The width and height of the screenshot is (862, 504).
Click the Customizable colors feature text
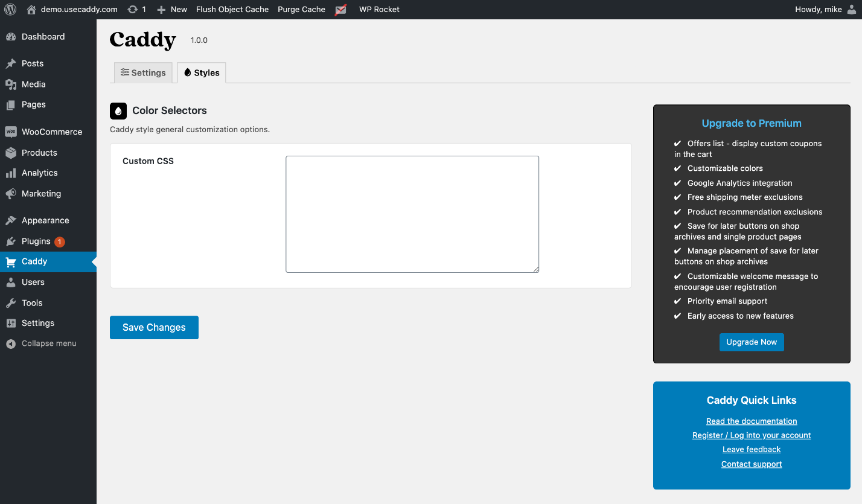click(x=725, y=168)
